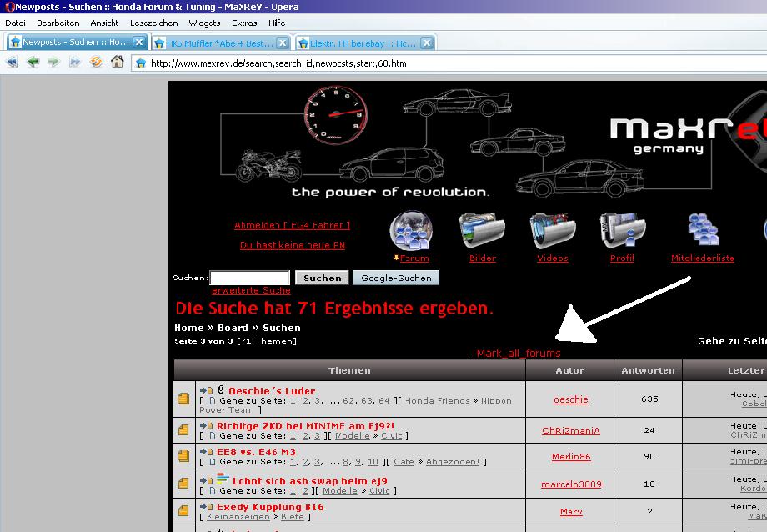Open the Forum globe icon
Viewport: 767px width, 532px height.
click(411, 230)
